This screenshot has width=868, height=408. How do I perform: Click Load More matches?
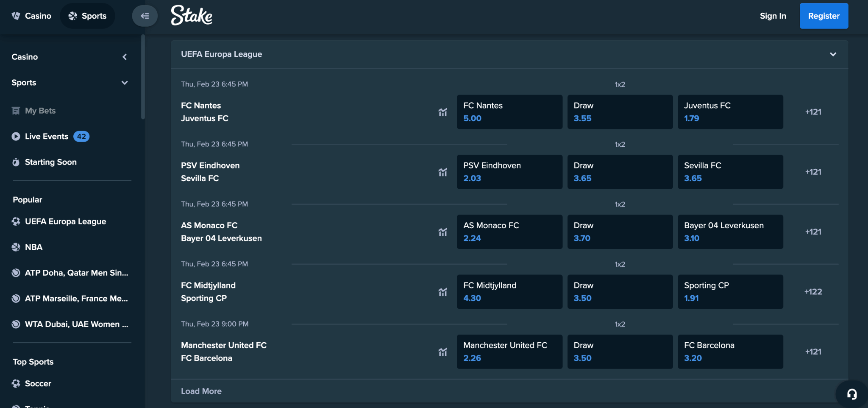(201, 391)
